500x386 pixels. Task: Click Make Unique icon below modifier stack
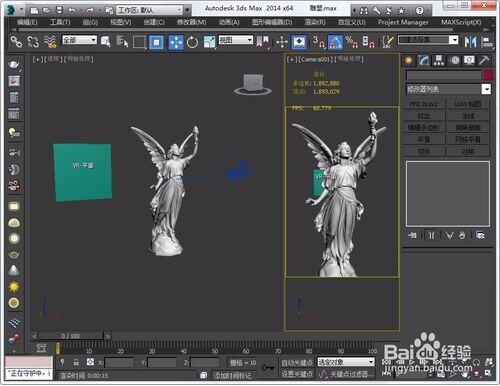coord(449,235)
